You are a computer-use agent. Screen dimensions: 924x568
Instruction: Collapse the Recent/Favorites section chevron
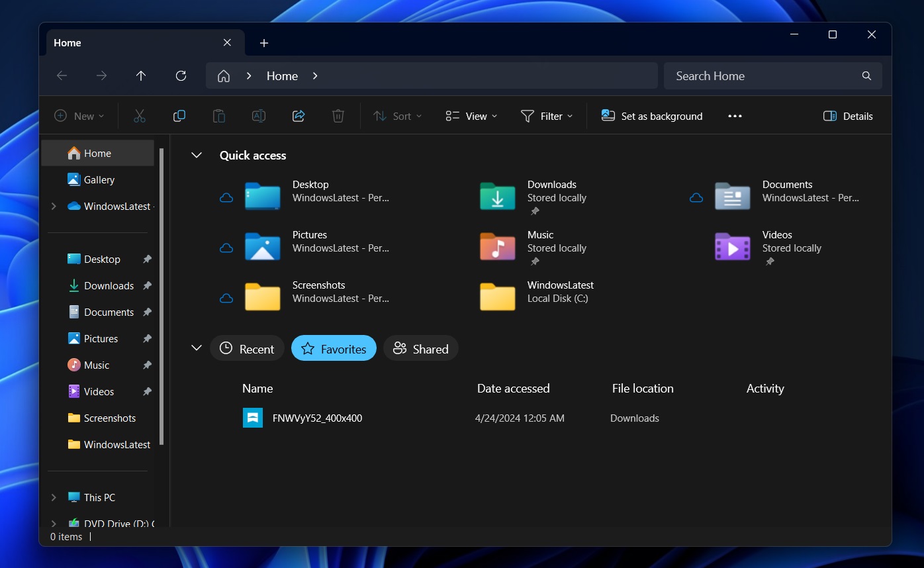click(196, 348)
